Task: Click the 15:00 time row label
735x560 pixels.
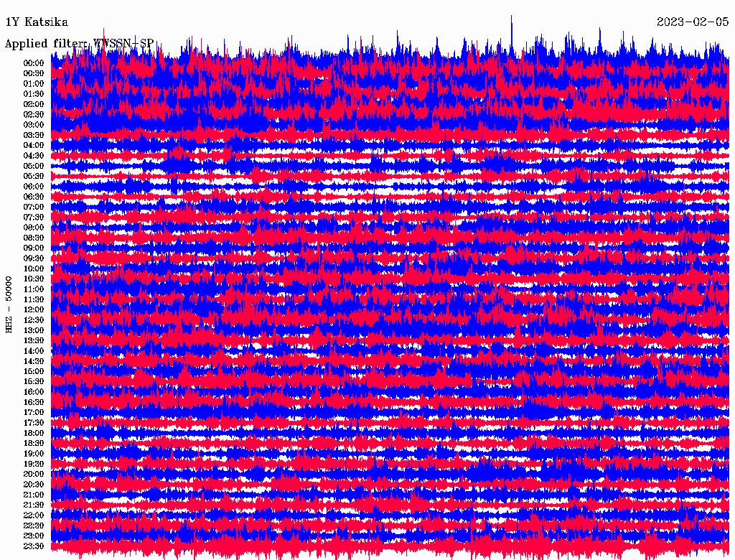Action: tap(34, 372)
